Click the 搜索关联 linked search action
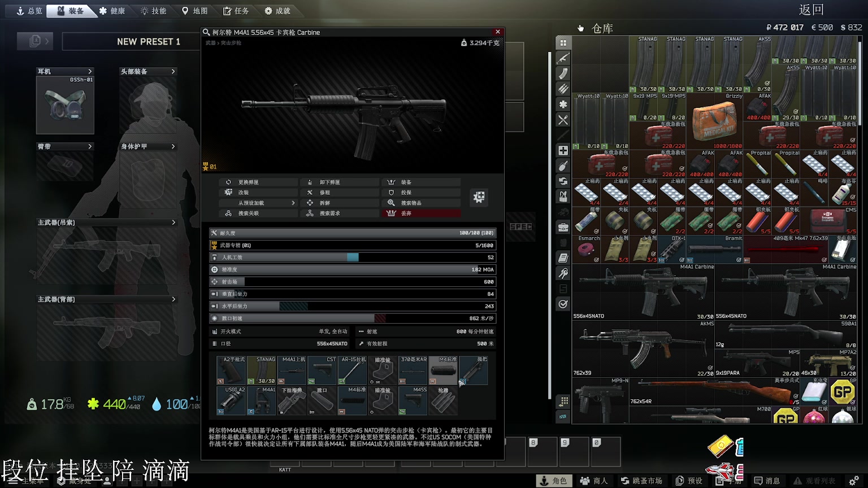The width and height of the screenshot is (868, 488). click(x=258, y=213)
